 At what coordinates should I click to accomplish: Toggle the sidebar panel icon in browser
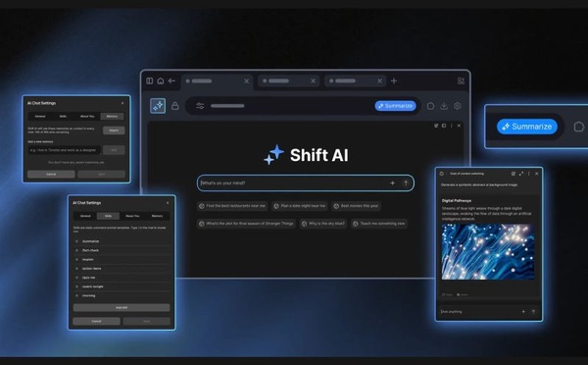click(150, 80)
